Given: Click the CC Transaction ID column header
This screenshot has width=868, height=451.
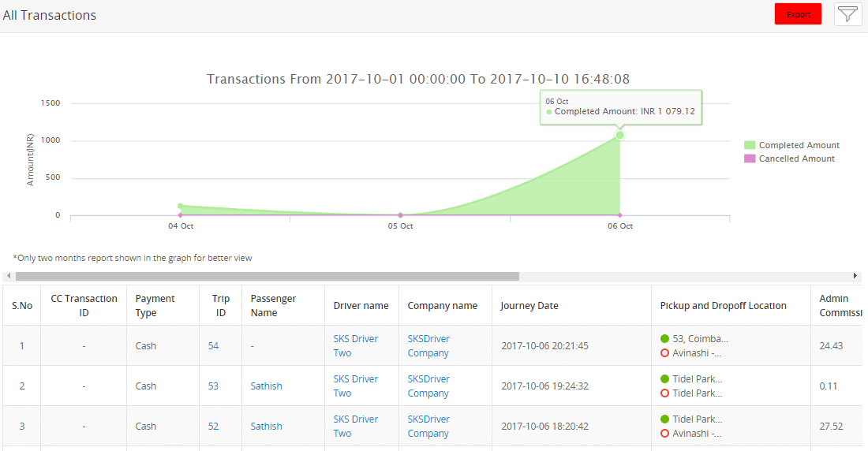Looking at the screenshot, I should tap(84, 305).
